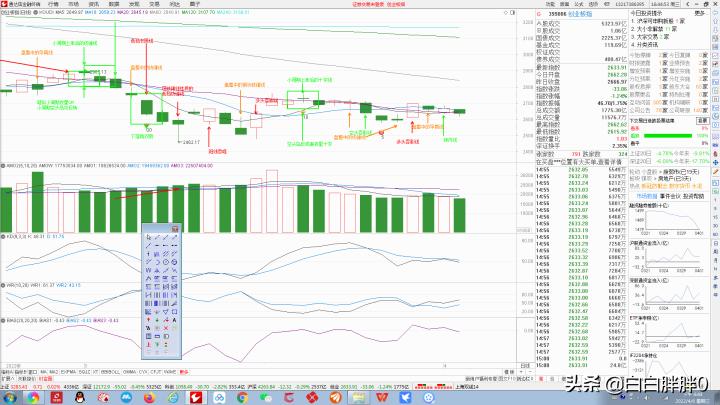Click the green prediction progress bar
720x405 pixels.
pyautogui.click(x=668, y=135)
